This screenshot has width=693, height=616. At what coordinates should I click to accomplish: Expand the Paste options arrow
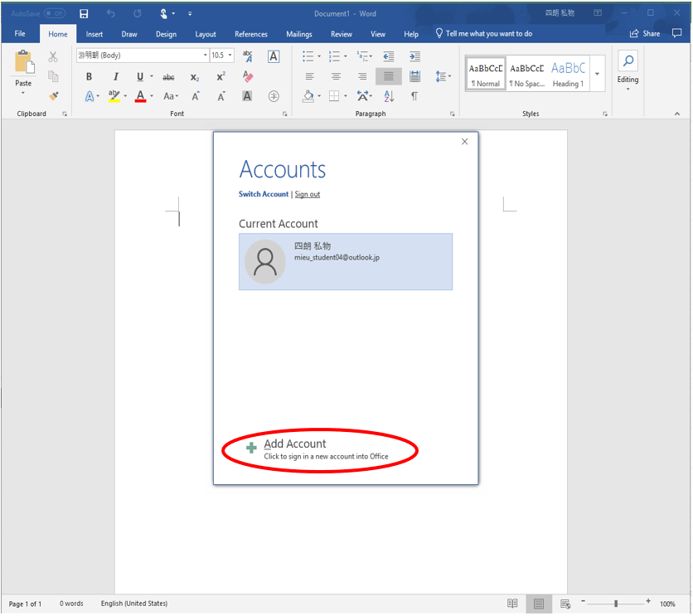(23, 93)
